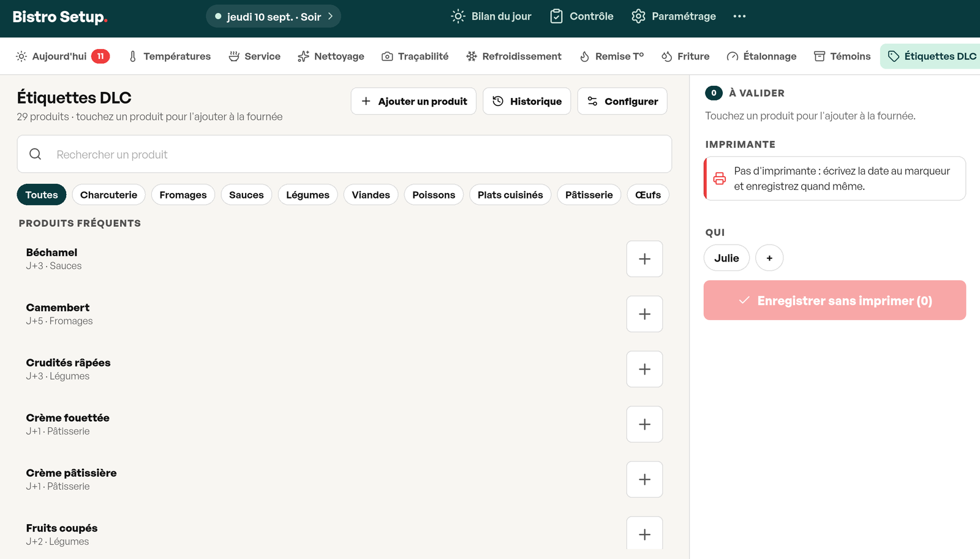The height and width of the screenshot is (559, 980).
Task: Go to Aujourd'hui tab
Action: coord(62,56)
